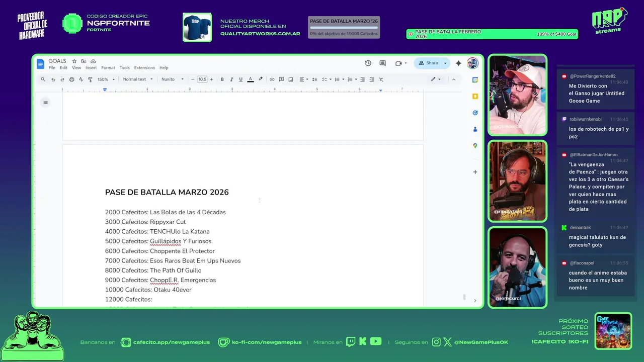This screenshot has width=644, height=362.
Task: Toggle underline formatting
Action: coord(241,79)
